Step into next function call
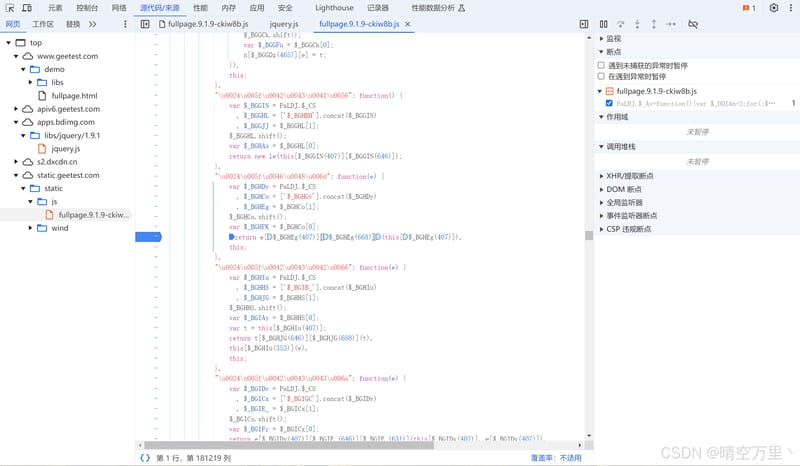The height and width of the screenshot is (466, 800). coord(637,24)
